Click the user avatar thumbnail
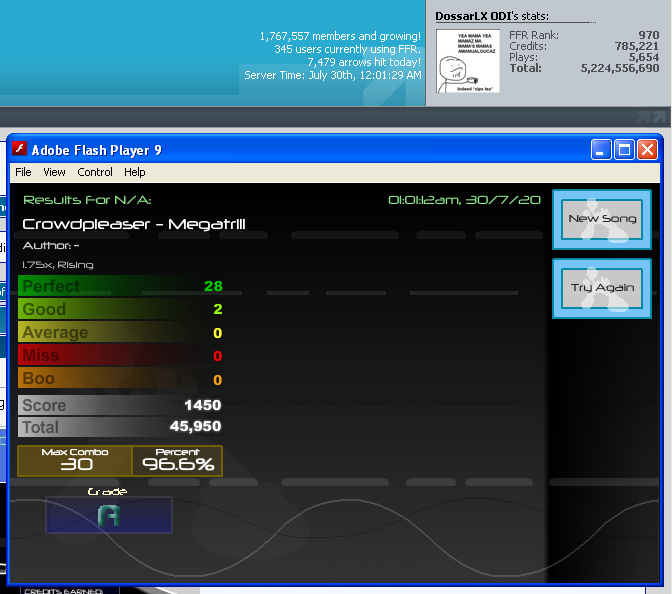Image resolution: width=672 pixels, height=594 pixels. pos(468,61)
